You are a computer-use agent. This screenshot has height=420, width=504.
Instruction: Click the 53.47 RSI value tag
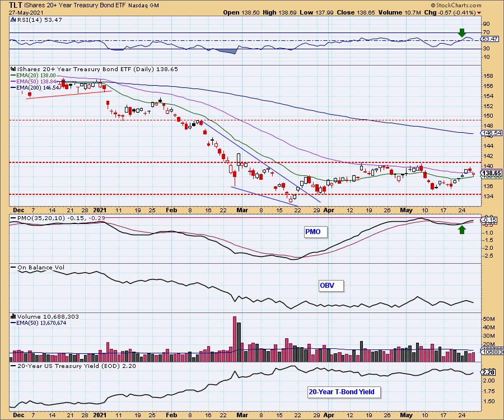490,39
